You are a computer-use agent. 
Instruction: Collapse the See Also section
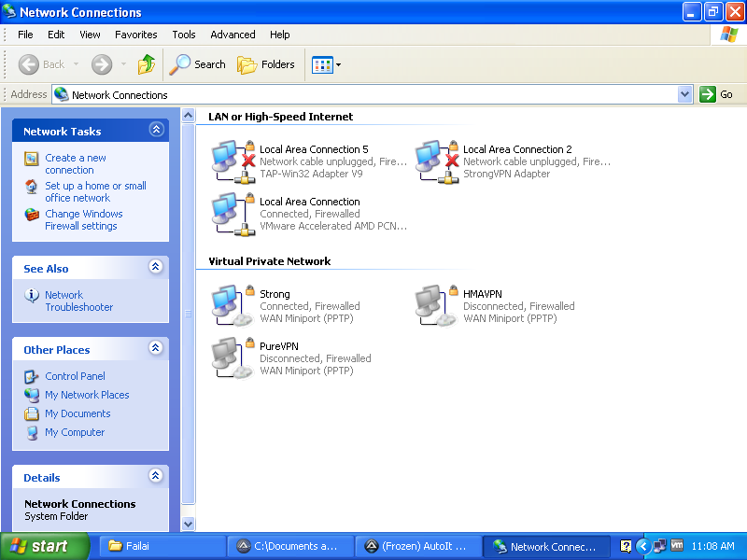[x=156, y=268]
